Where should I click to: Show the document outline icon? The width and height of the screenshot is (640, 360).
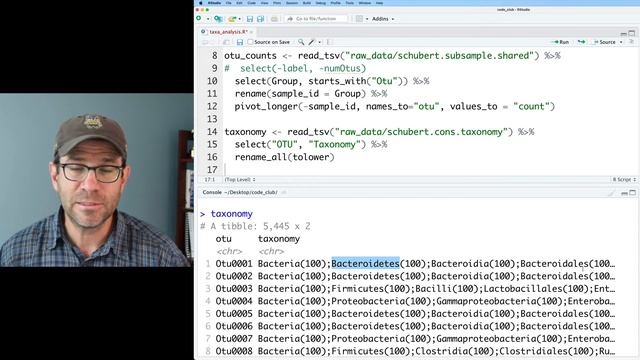coord(631,42)
